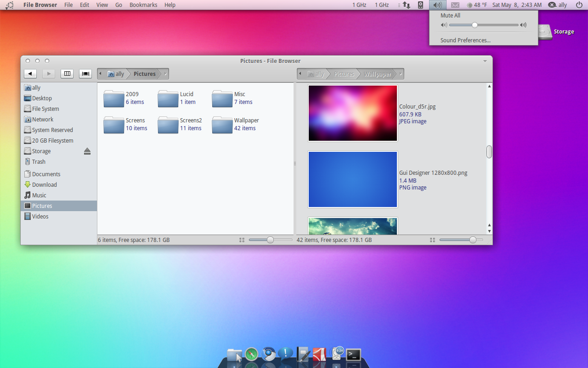
Task: Select Documents sidebar bookmark
Action: (x=59, y=174)
